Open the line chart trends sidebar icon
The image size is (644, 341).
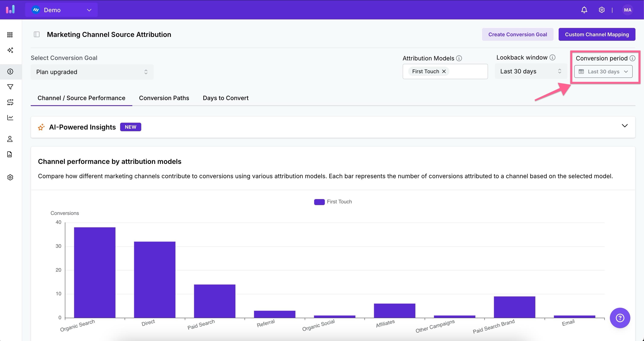point(10,118)
